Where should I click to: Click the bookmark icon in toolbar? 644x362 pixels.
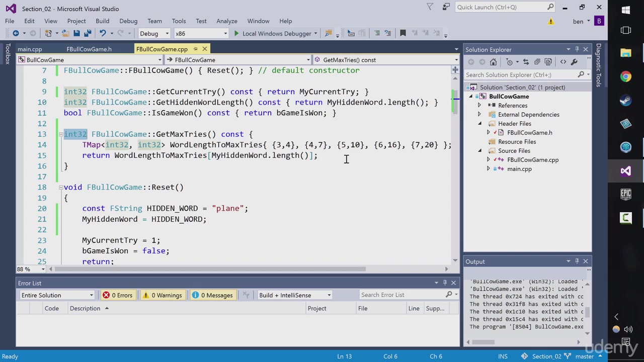click(x=403, y=33)
